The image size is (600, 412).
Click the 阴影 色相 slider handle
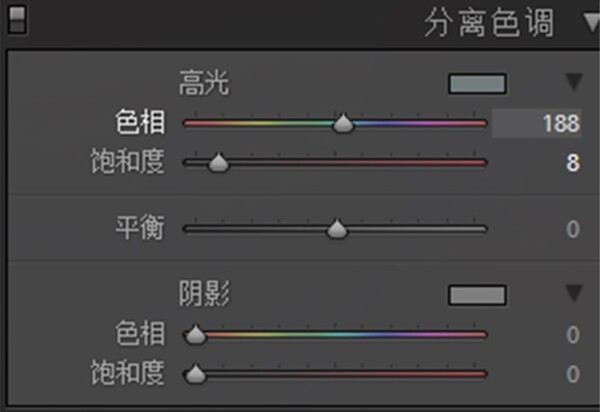(x=196, y=334)
